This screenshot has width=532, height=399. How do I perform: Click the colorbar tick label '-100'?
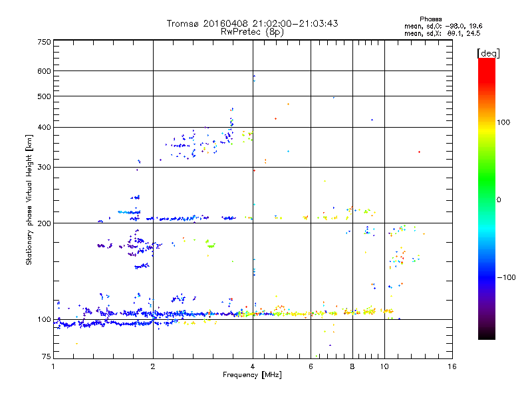(506, 277)
